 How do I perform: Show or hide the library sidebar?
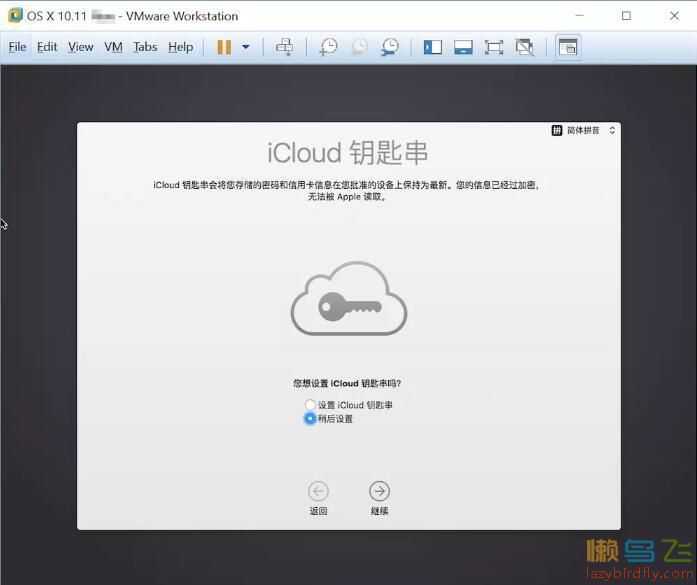[433, 47]
